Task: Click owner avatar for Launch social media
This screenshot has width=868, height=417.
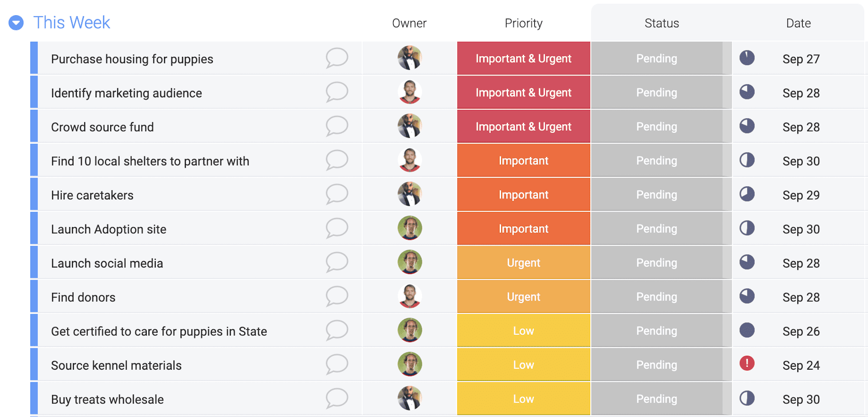Action: (x=410, y=262)
